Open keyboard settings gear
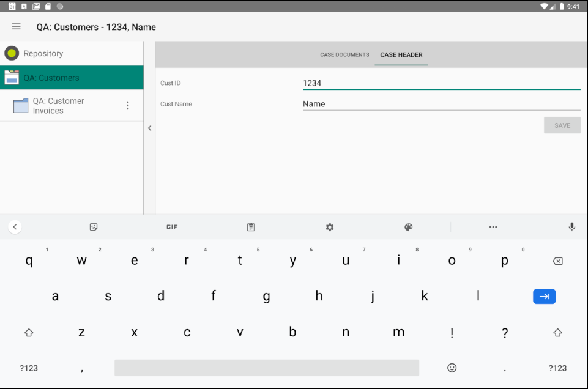 pyautogui.click(x=329, y=226)
